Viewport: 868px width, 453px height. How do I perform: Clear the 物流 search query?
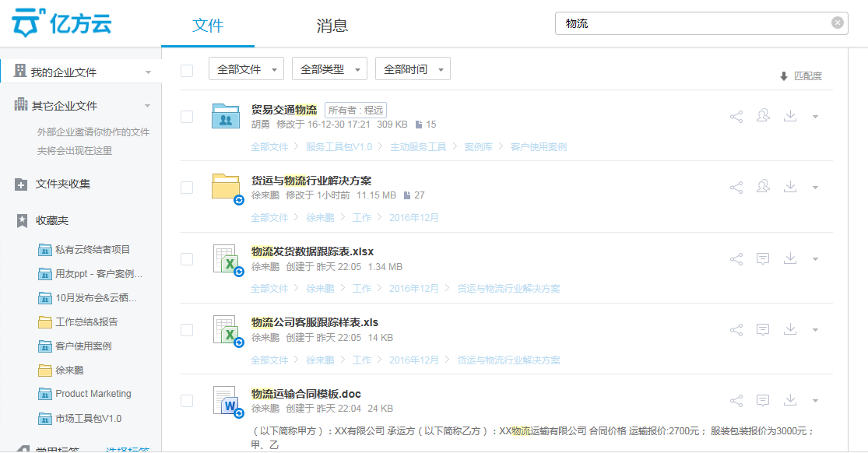tap(838, 23)
